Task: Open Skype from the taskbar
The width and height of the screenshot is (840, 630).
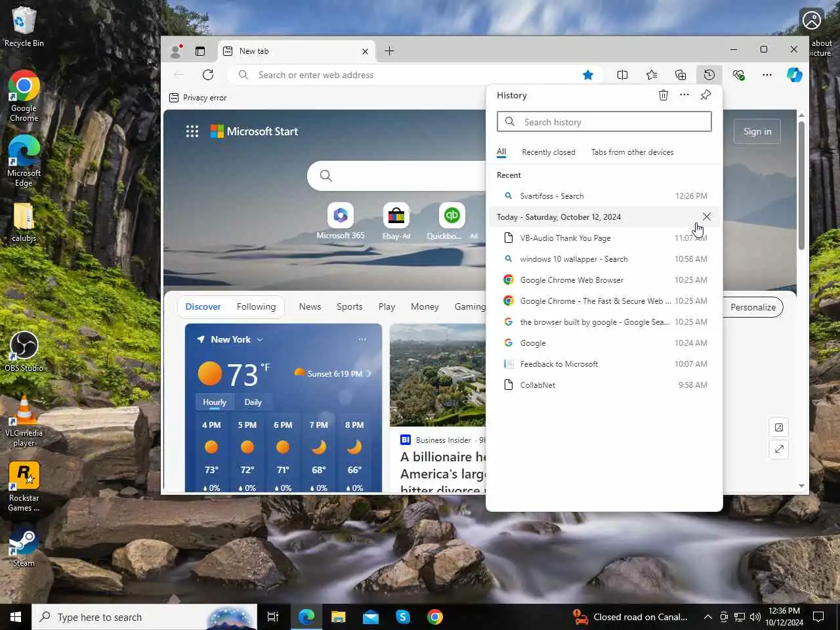Action: click(403, 617)
